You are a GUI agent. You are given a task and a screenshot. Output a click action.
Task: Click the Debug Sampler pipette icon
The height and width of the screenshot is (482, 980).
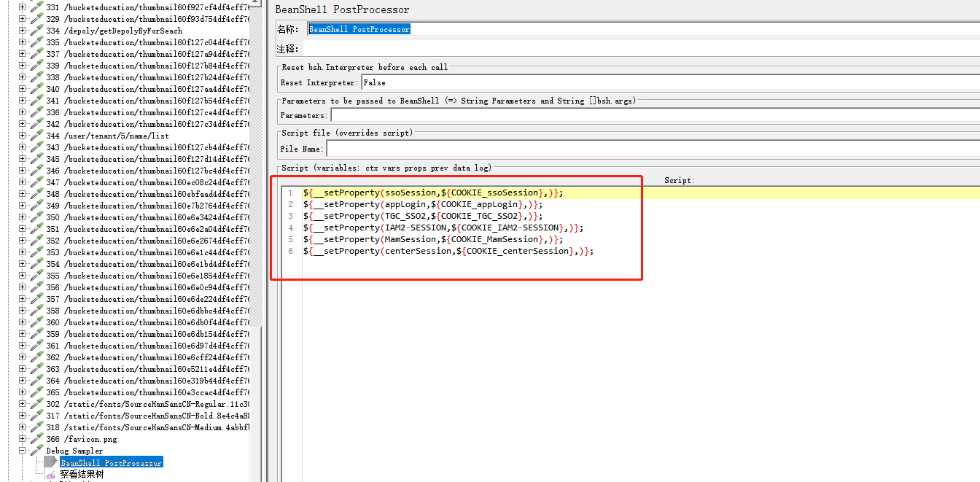click(x=36, y=451)
